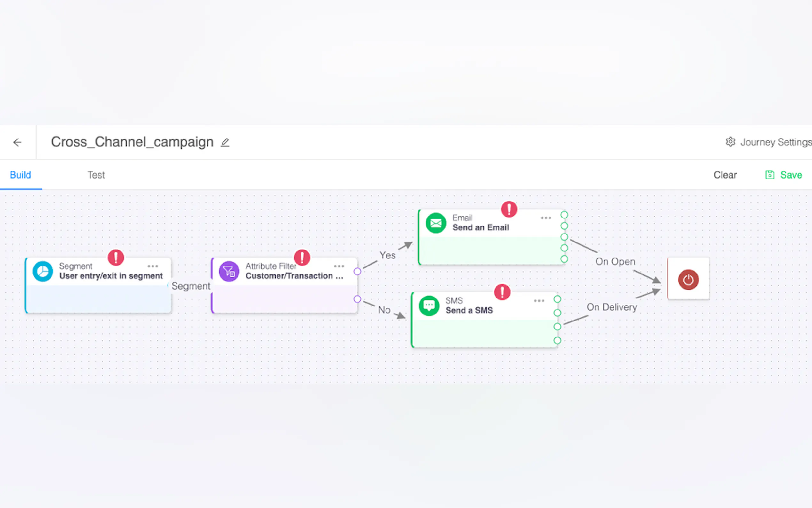Open the three-dot menu on Segment node
Screen dimensions: 812x508
pos(153,266)
